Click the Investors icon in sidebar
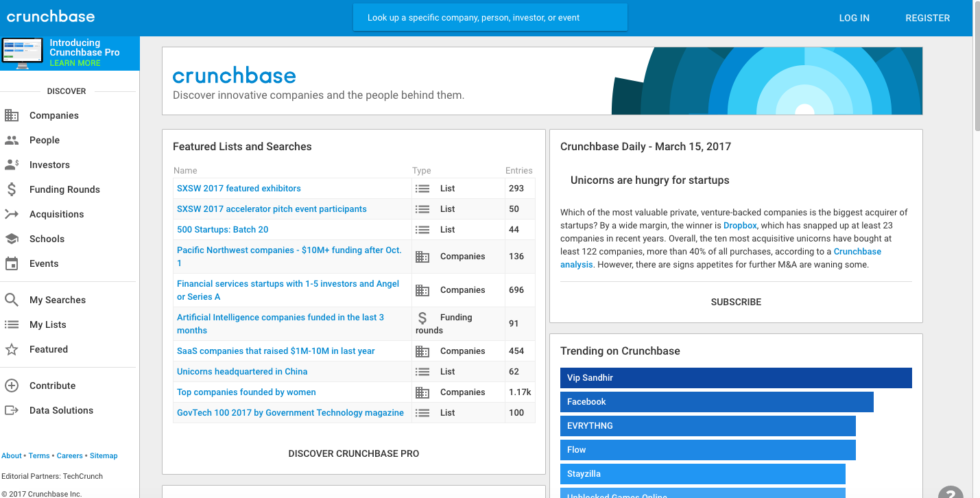980x498 pixels. (12, 165)
